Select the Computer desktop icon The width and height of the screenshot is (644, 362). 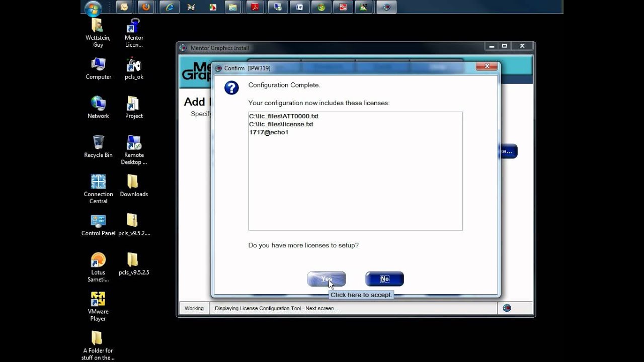click(98, 69)
